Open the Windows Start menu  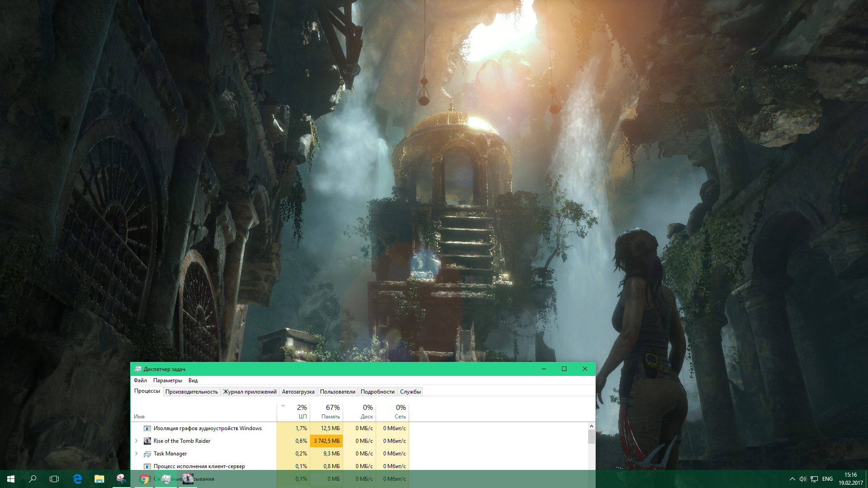11,479
